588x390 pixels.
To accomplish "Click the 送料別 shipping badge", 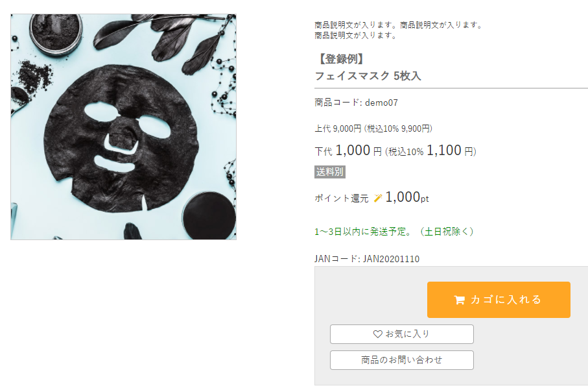I will [x=329, y=172].
